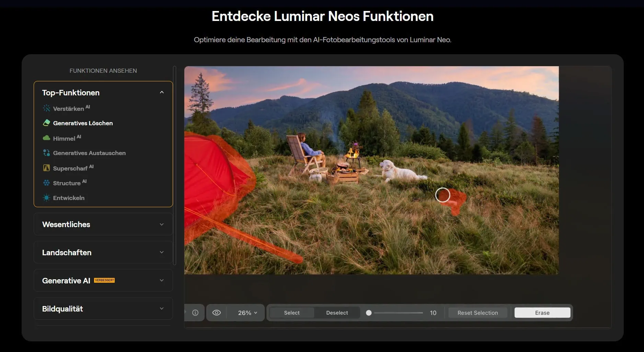The height and width of the screenshot is (352, 644).
Task: Select Himmel AI feature
Action: (x=67, y=138)
